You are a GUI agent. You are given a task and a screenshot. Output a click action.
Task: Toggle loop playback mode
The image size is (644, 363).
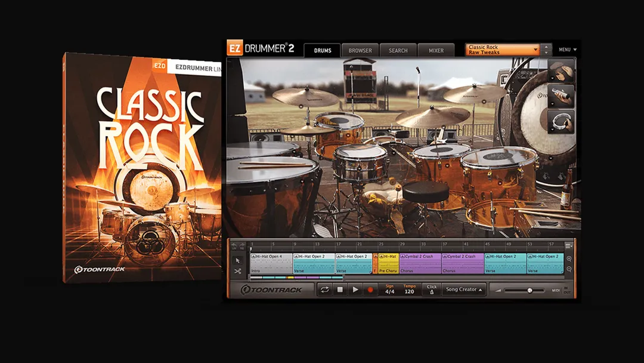(x=325, y=288)
